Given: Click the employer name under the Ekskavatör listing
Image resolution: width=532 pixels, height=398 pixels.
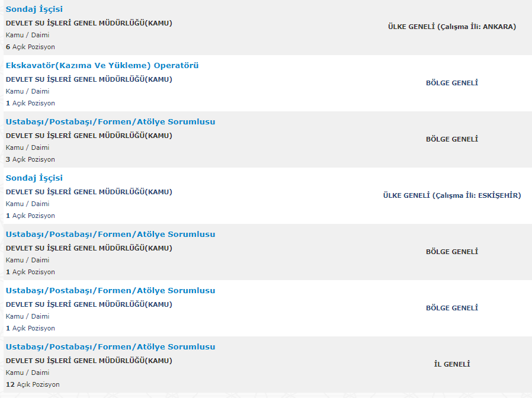Looking at the screenshot, I should [89, 79].
